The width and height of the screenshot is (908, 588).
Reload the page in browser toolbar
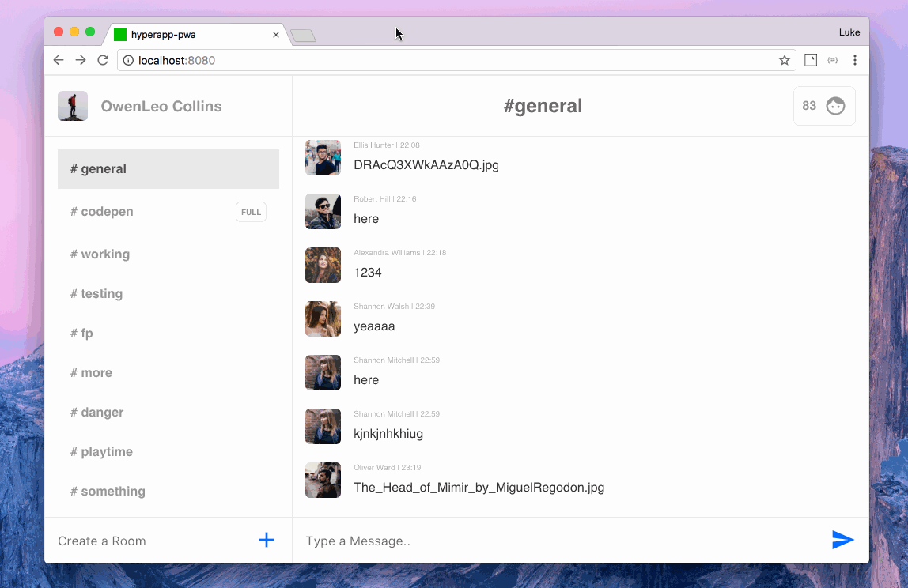pos(103,60)
